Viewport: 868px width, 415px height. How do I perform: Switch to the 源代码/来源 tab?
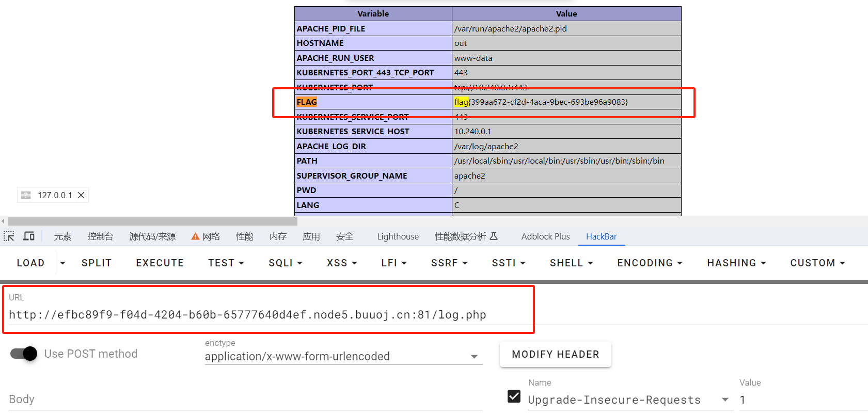(x=152, y=236)
